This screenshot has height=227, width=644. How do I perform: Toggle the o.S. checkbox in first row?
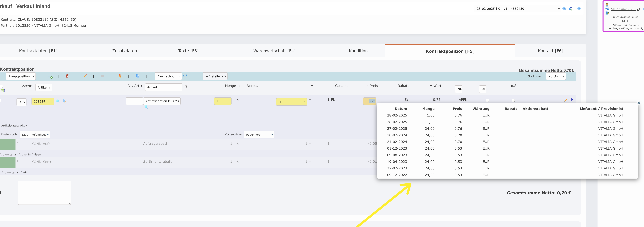tap(513, 100)
